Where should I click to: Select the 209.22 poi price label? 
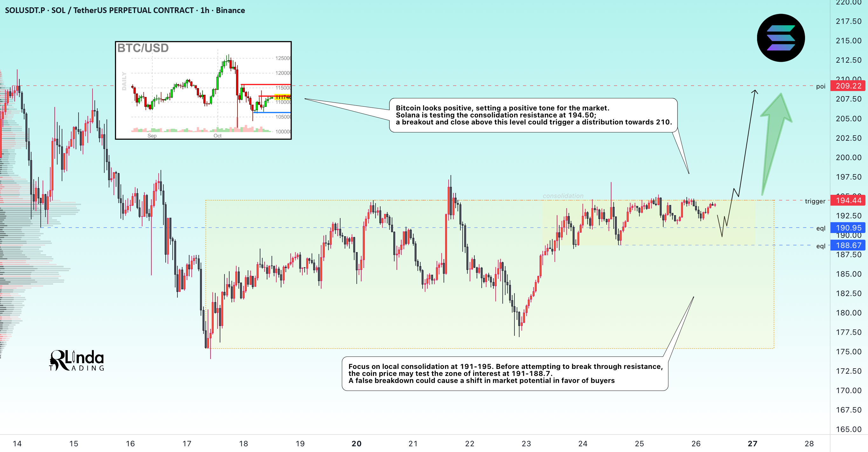tap(848, 86)
